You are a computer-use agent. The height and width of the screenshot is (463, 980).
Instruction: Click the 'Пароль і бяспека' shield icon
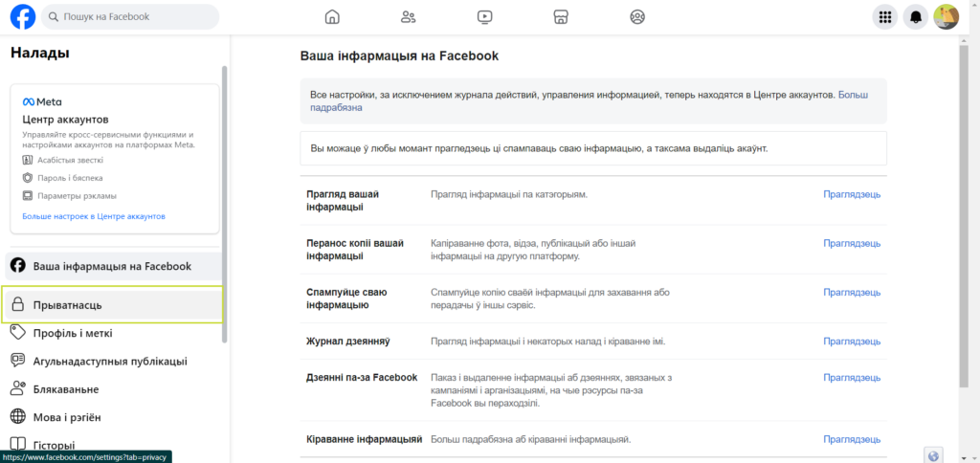[x=28, y=178]
